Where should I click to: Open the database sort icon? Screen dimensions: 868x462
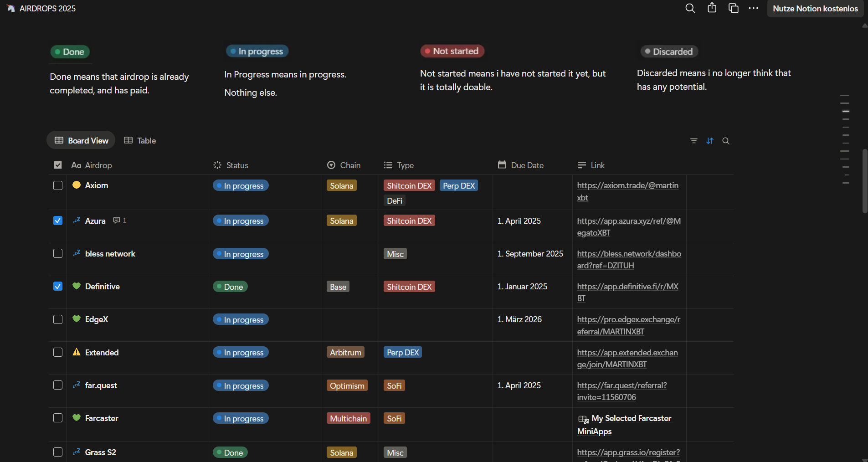[710, 141]
